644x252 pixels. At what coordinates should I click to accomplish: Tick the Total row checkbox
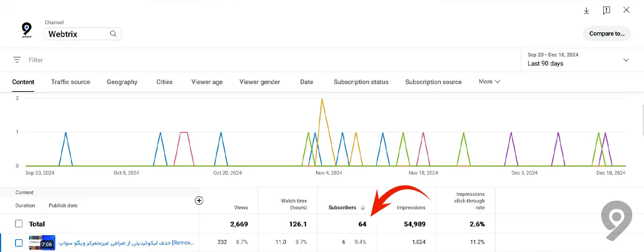click(19, 224)
